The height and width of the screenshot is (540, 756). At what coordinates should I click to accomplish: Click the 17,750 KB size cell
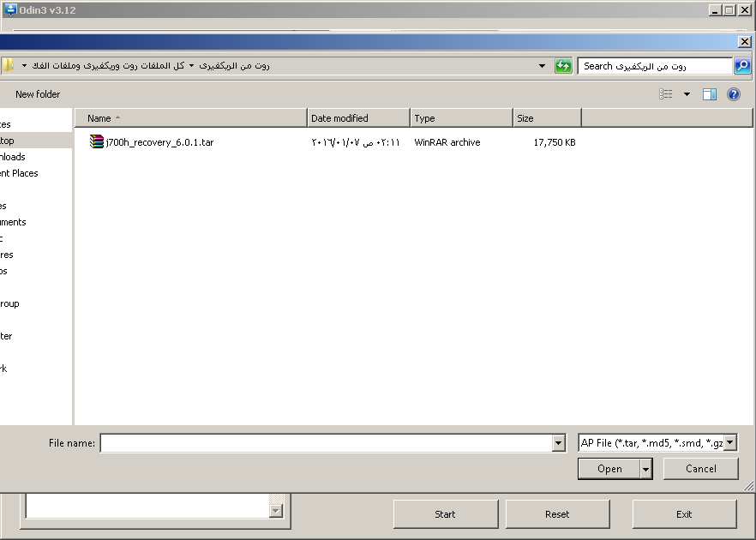click(x=555, y=142)
